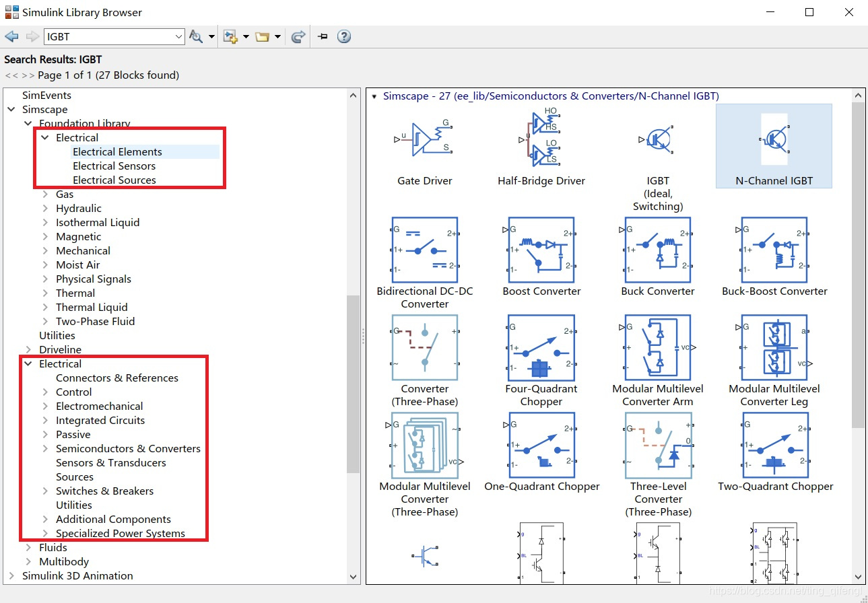Viewport: 868px width, 603px height.
Task: Click the green-arrow window icon in the toolbar
Action: (x=298, y=36)
